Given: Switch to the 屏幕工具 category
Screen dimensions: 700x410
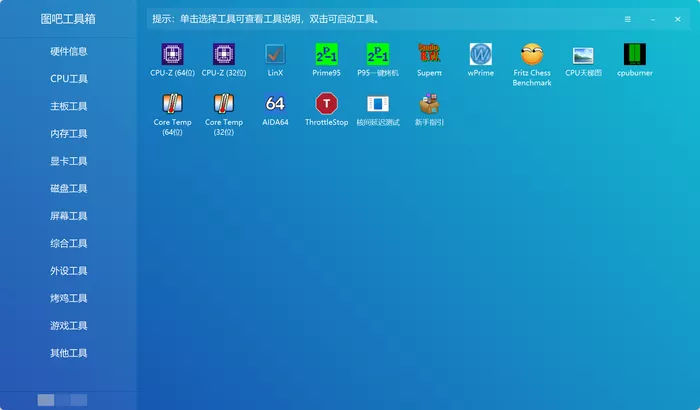Looking at the screenshot, I should (x=68, y=216).
